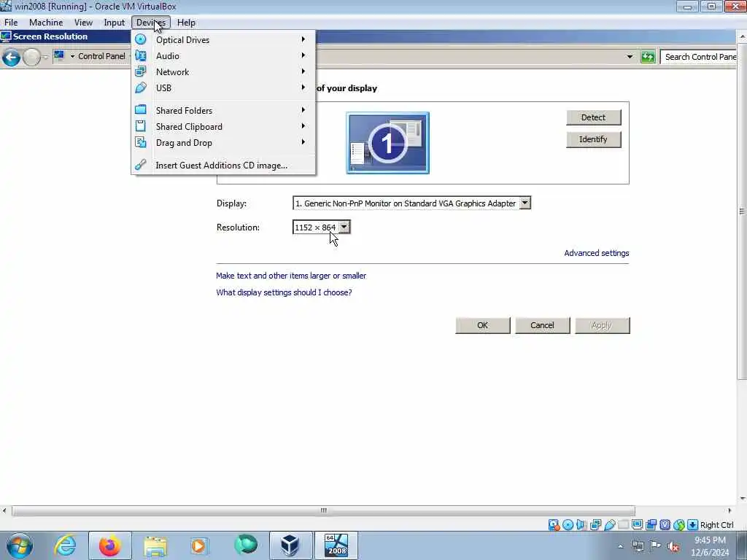Click the network status bar icon
The width and height of the screenshot is (747, 560).
595,525
